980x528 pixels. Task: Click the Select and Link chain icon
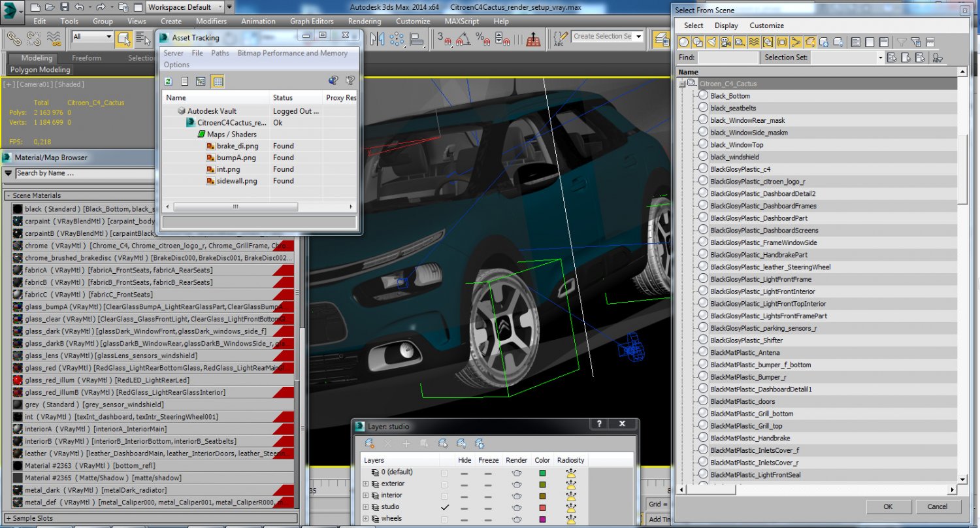pos(14,39)
